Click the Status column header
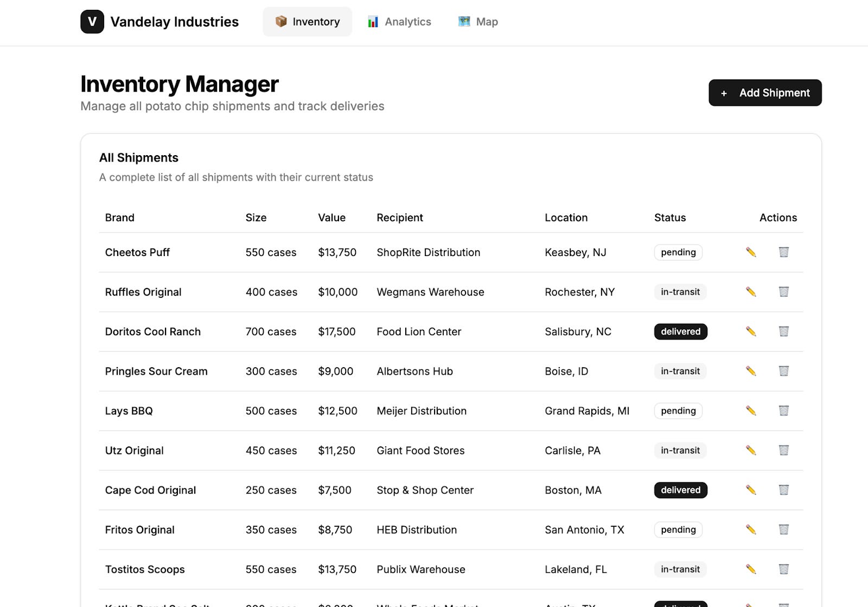This screenshot has width=868, height=607. pos(670,218)
